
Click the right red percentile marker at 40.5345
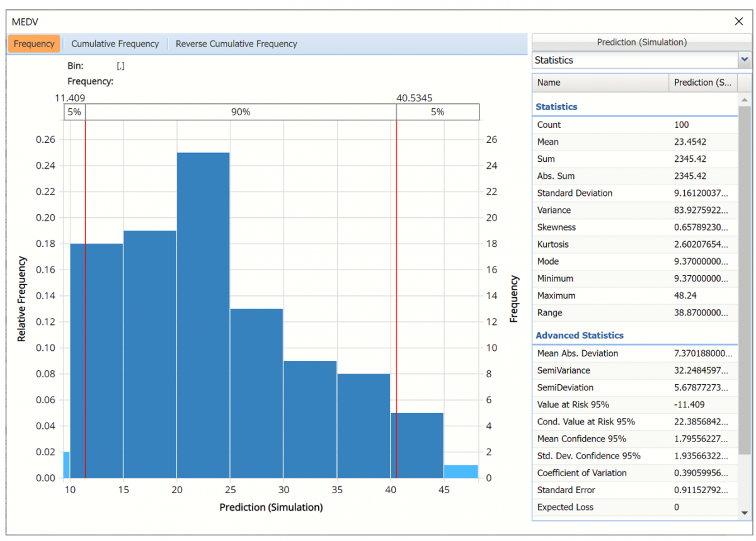[x=396, y=296]
